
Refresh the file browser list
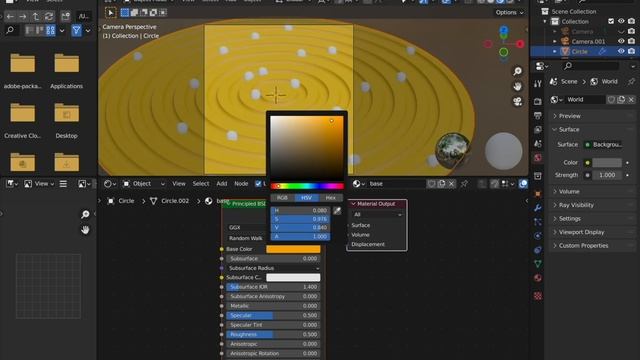49,16
